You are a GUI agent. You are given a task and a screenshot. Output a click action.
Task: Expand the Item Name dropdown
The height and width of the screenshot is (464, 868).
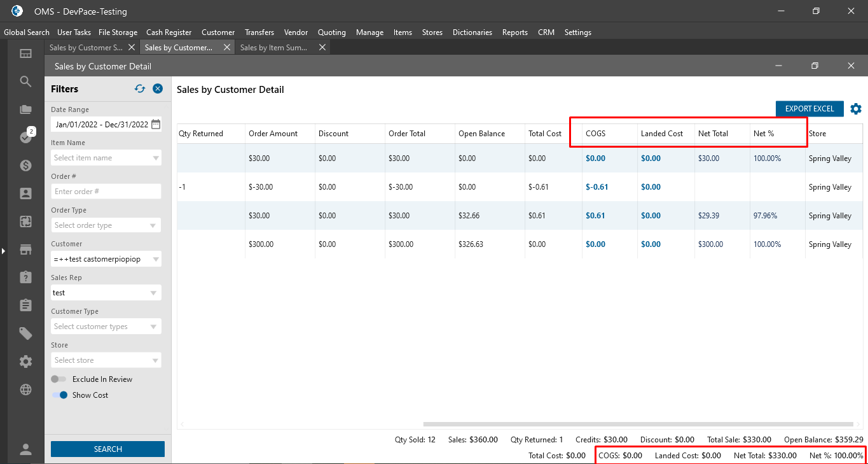[106, 158]
